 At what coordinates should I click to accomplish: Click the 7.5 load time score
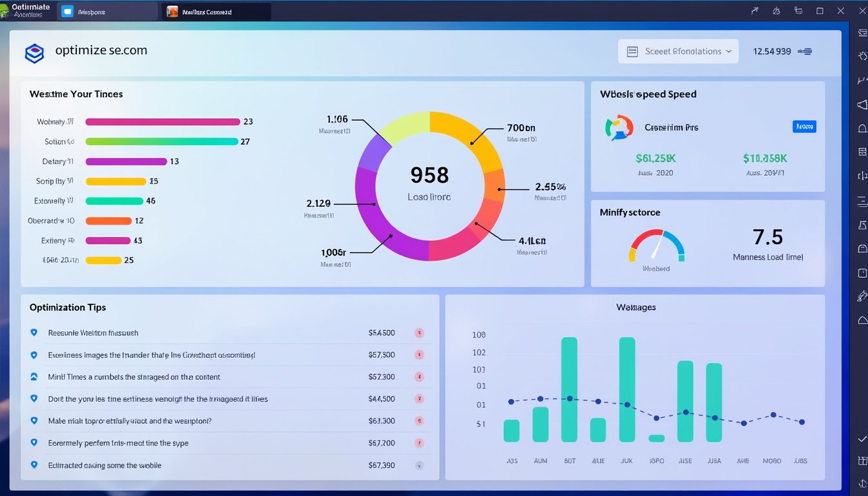click(768, 237)
